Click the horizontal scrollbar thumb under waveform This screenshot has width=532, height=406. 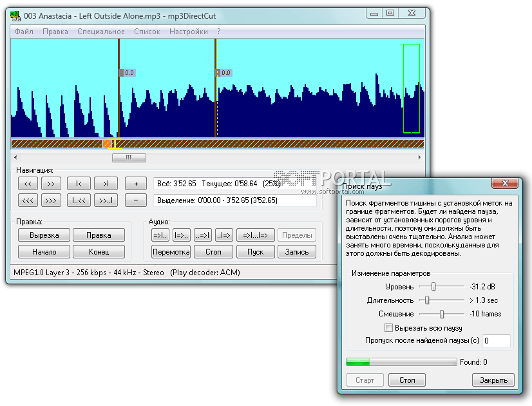129,157
